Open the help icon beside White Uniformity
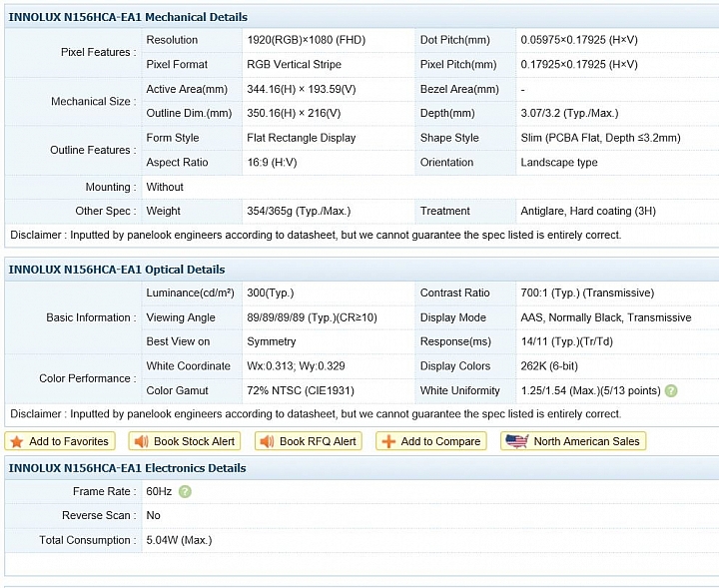The image size is (719, 588). point(671,391)
